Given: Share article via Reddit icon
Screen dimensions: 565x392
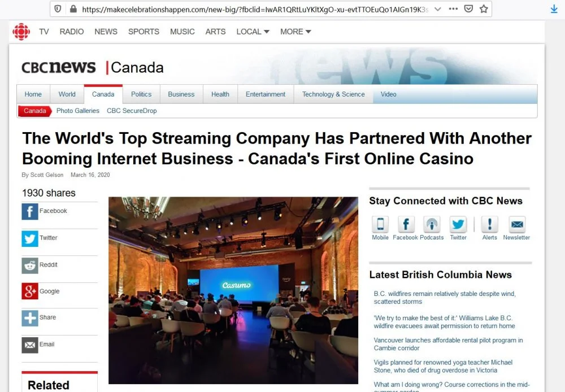Looking at the screenshot, I should tap(30, 265).
